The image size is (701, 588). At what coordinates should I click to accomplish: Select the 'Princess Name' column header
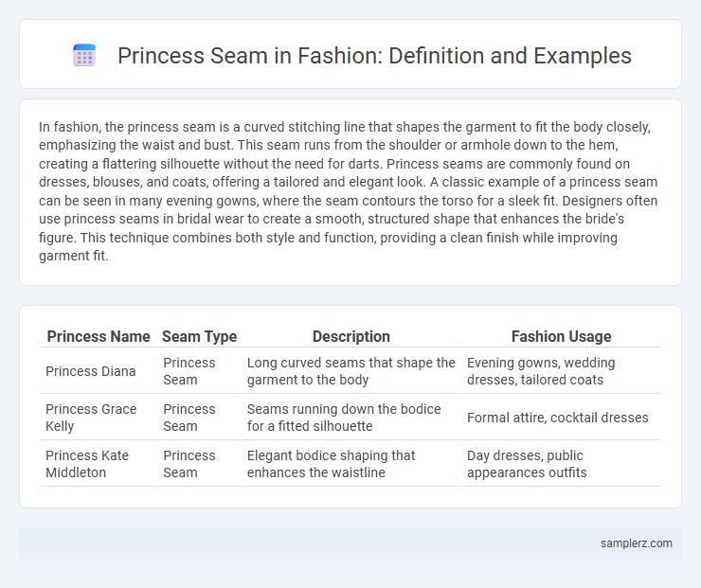[99, 336]
